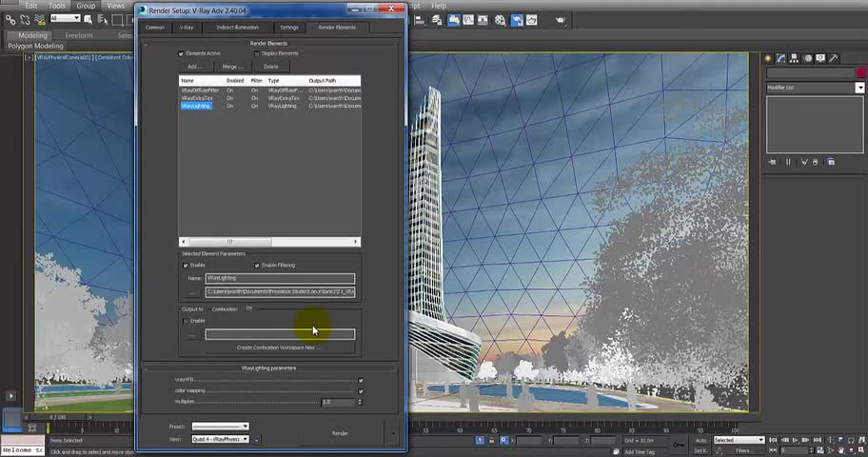Open the Modify command panel tab
Screen dimensions: 868x457
780,58
